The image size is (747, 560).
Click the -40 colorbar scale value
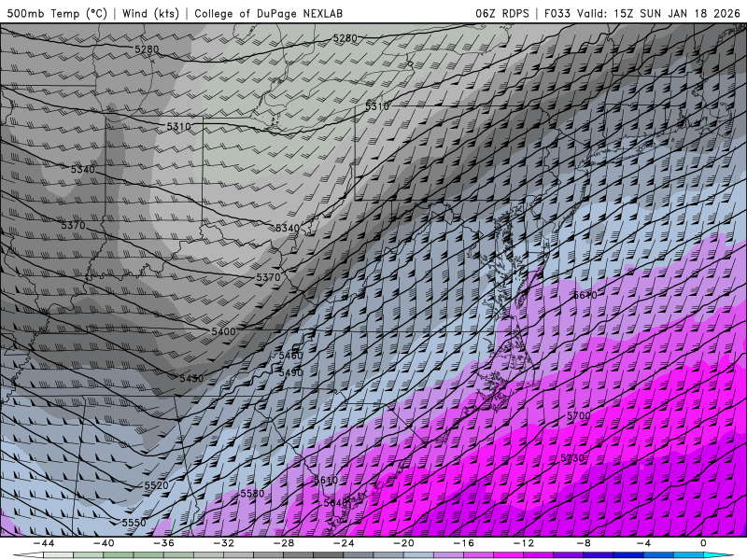(x=104, y=543)
